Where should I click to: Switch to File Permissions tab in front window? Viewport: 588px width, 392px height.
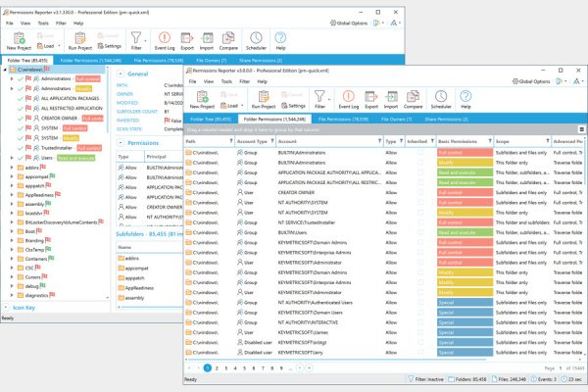coord(343,120)
